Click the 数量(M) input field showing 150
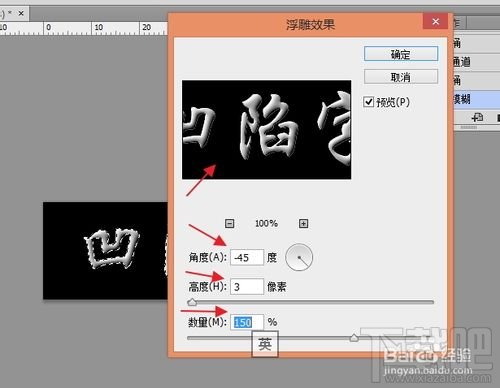The height and width of the screenshot is (388, 500). [x=247, y=322]
